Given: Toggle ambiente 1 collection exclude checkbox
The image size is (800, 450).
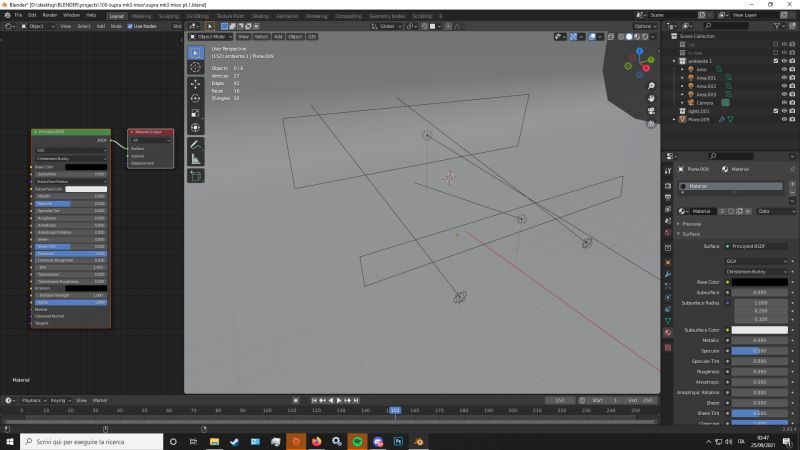Looking at the screenshot, I should point(776,61).
